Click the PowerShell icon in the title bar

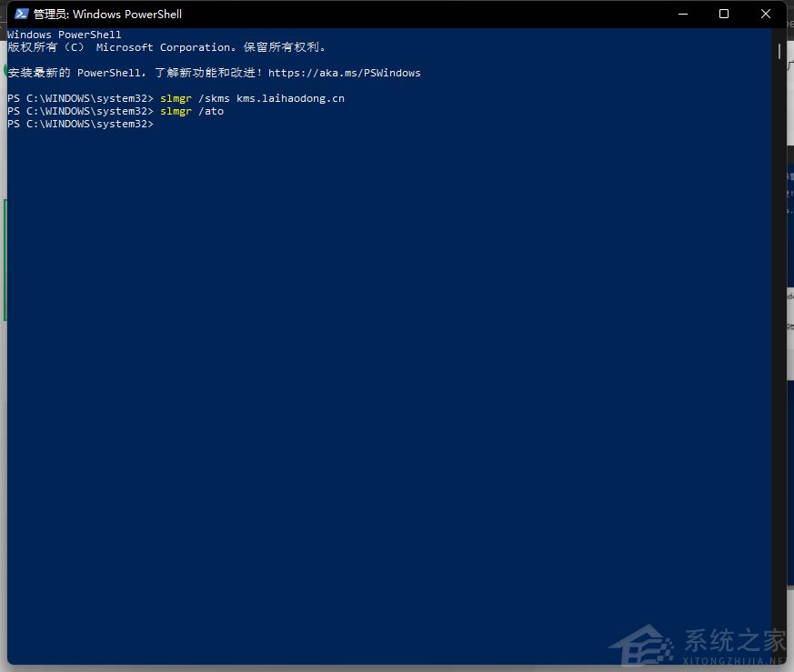click(21, 14)
